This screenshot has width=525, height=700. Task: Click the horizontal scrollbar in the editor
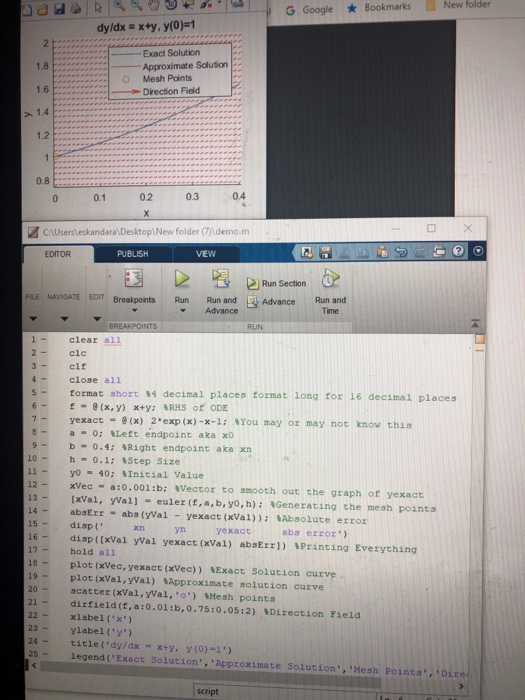click(x=210, y=673)
